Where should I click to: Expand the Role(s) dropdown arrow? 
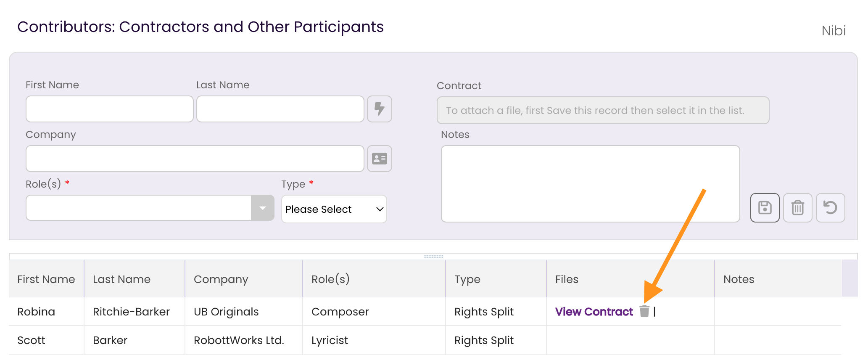click(263, 208)
